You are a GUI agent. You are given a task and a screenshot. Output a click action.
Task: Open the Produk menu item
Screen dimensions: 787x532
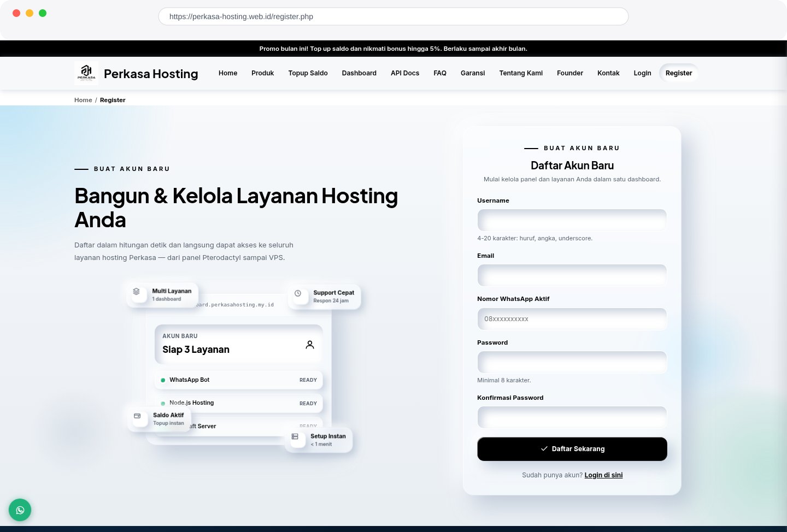pyautogui.click(x=263, y=73)
